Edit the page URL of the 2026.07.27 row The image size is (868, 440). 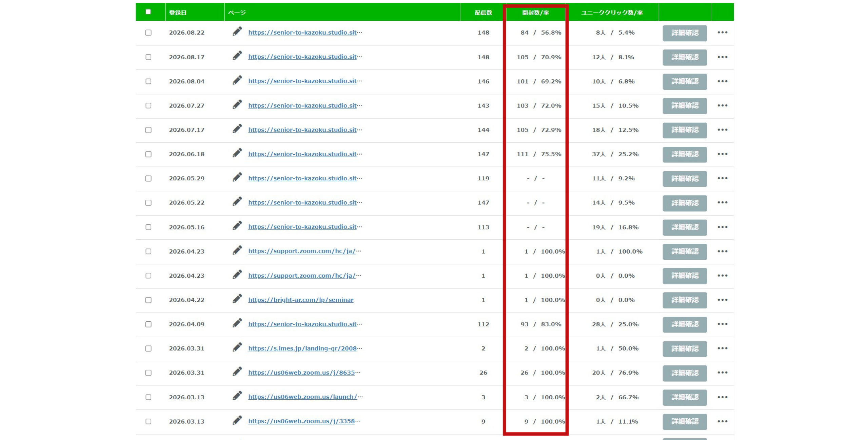[x=237, y=105]
